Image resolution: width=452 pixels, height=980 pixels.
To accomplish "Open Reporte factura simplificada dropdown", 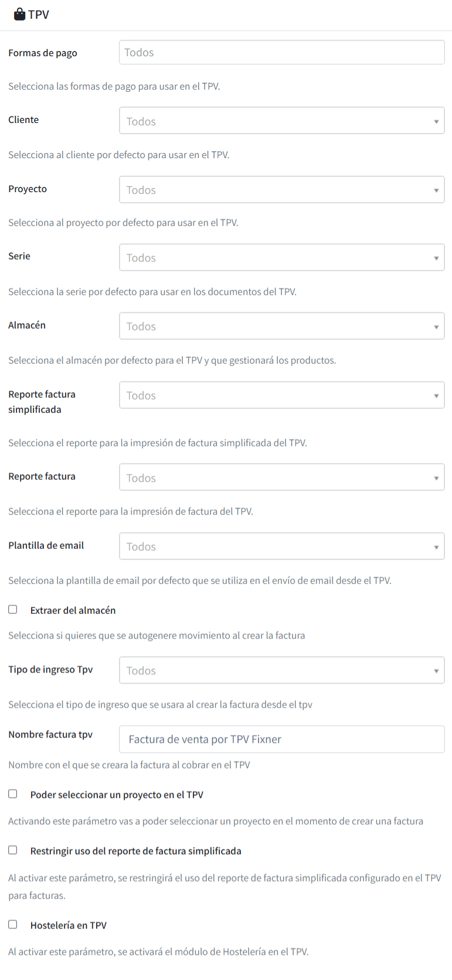I will [x=282, y=395].
